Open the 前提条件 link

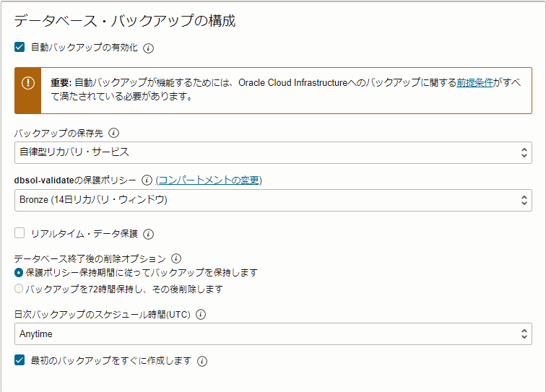[474, 83]
